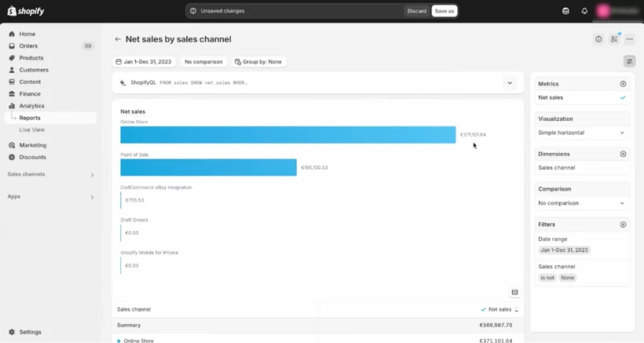Click the Point of Sale bar in chart

[208, 167]
